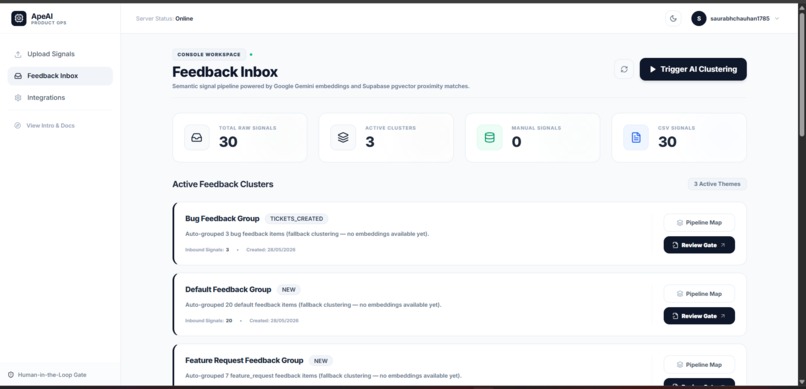The image size is (806, 389).
Task: Toggle dark mode moon icon
Action: [673, 18]
